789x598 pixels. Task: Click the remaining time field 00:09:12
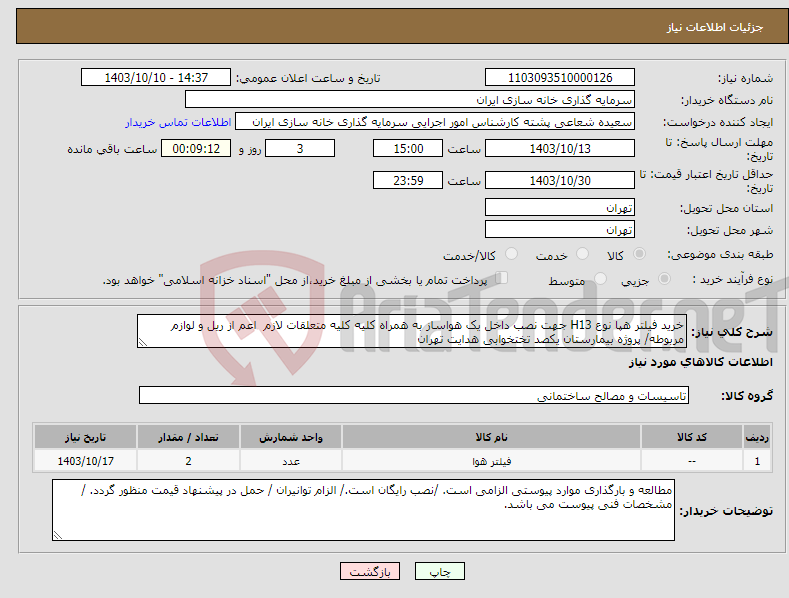coord(196,148)
